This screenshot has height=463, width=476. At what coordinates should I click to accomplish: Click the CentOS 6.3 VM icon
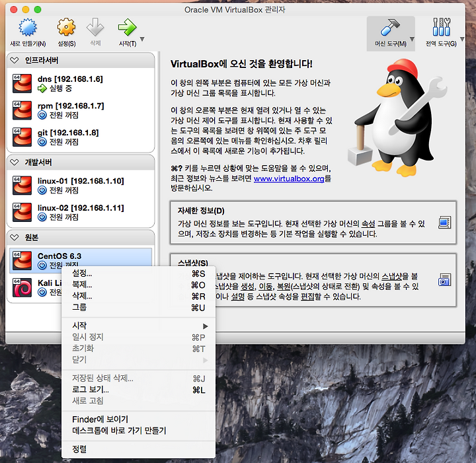pyautogui.click(x=22, y=260)
